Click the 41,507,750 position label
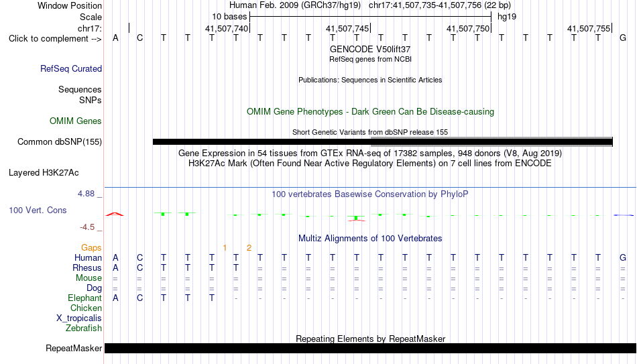637x364 pixels. [x=468, y=28]
